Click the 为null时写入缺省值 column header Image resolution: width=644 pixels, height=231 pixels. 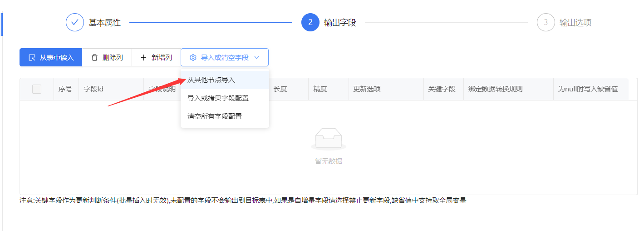tap(591, 89)
